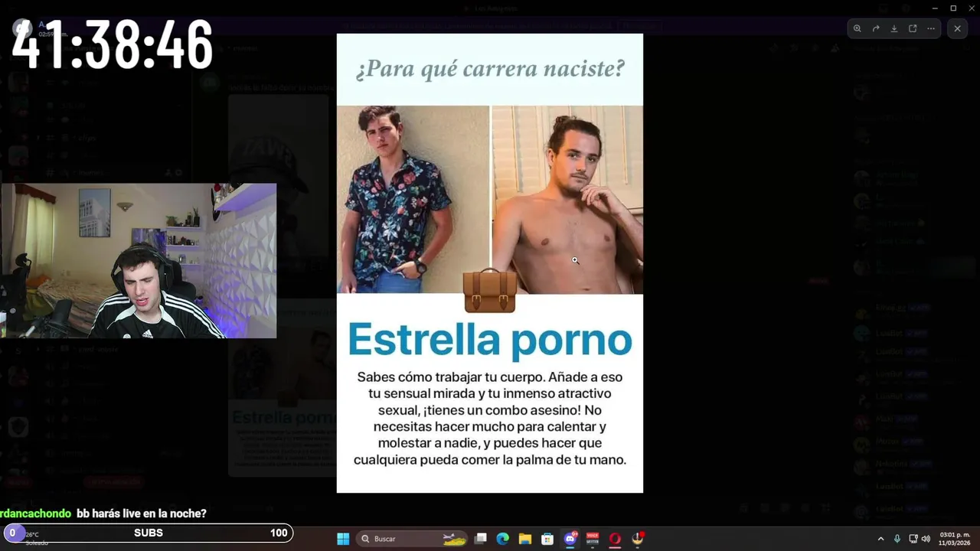980x551 pixels.
Task: Open the clock showing 03:01 p. m.
Action: [x=955, y=539]
